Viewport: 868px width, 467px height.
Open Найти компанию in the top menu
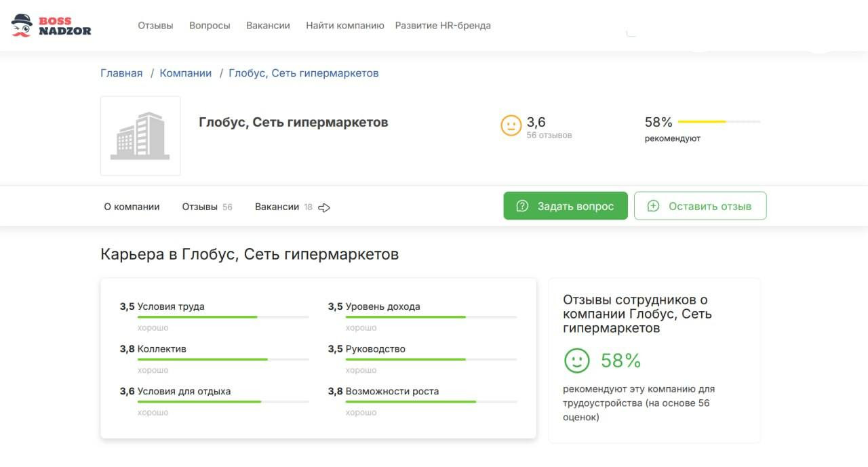(x=345, y=25)
